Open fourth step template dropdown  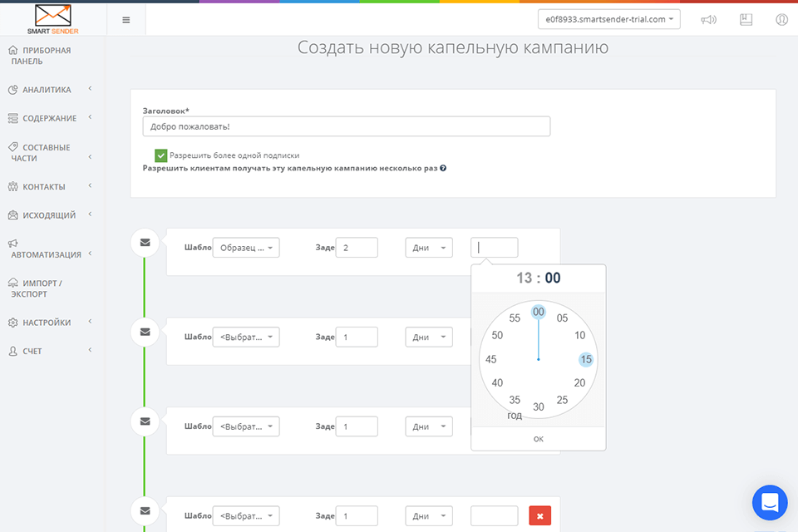[x=246, y=515]
